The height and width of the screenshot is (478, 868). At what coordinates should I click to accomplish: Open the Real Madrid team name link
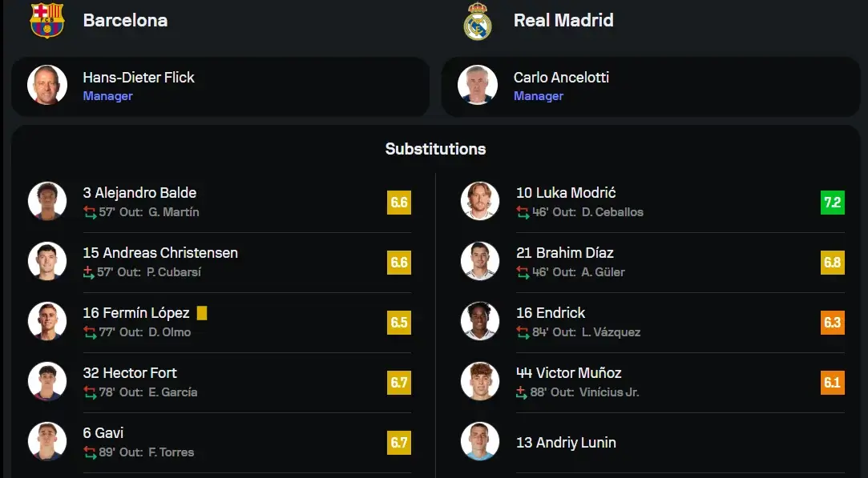pos(563,21)
